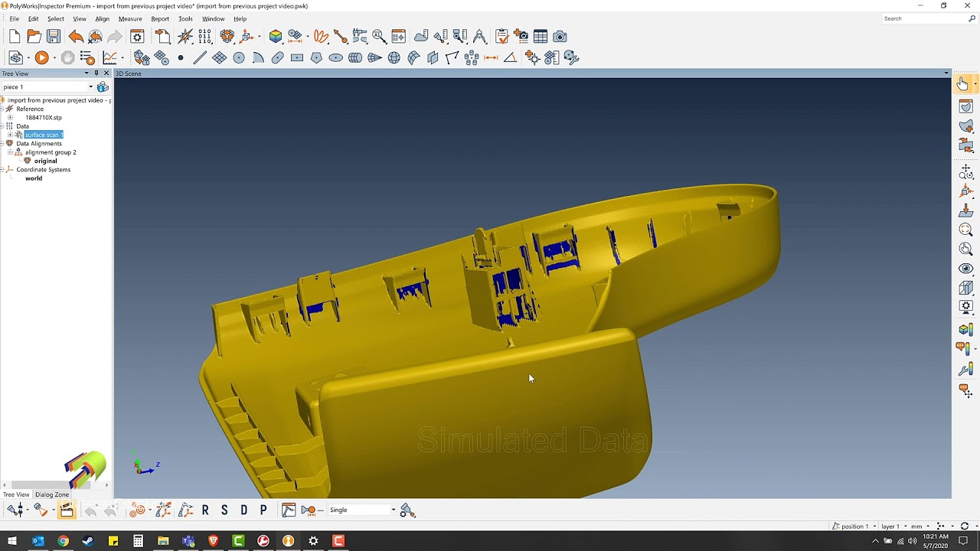Screen dimensions: 980x551
Task: Click the trend chart icon
Action: coord(110,57)
